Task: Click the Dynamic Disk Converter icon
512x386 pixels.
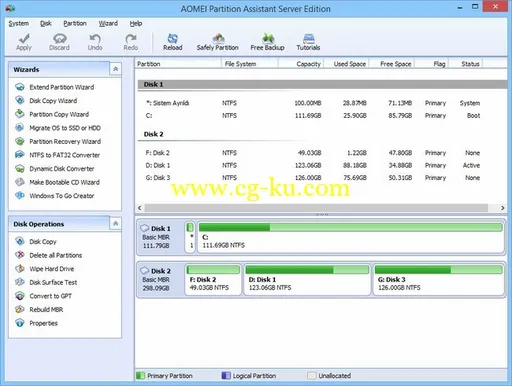Action: 20,169
